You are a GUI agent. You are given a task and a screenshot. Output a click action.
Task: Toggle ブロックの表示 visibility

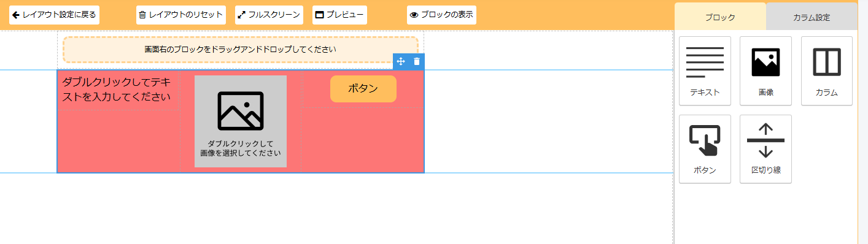click(441, 15)
